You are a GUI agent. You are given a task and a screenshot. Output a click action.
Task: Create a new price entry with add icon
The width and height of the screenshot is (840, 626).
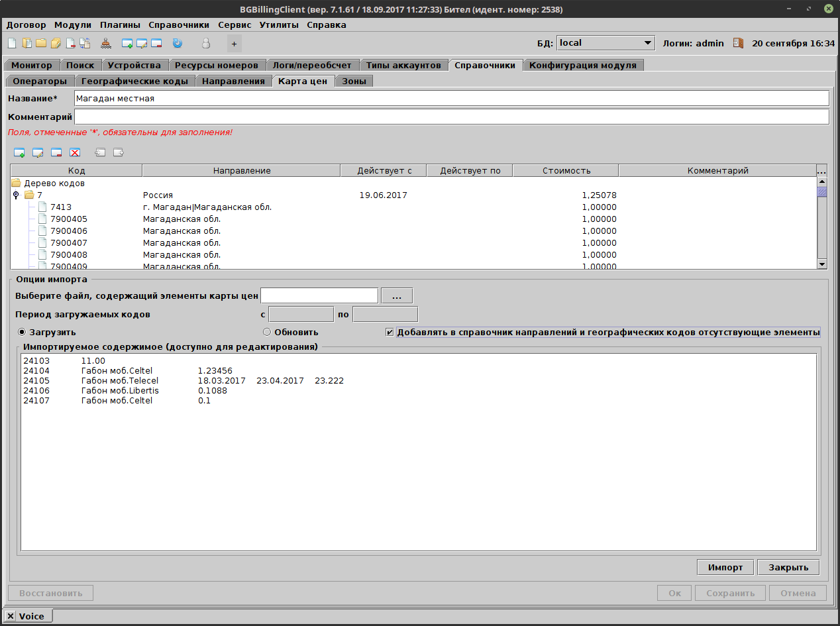pos(19,152)
